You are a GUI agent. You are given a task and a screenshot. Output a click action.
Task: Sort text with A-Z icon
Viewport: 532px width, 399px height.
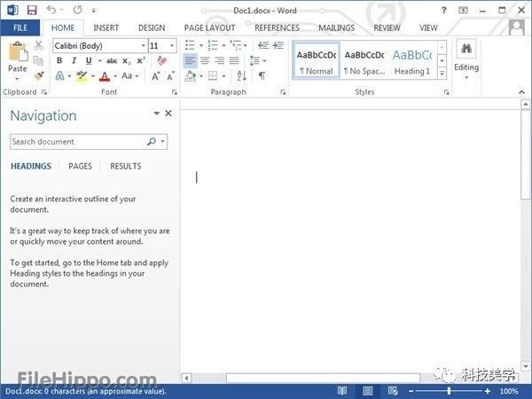click(241, 75)
